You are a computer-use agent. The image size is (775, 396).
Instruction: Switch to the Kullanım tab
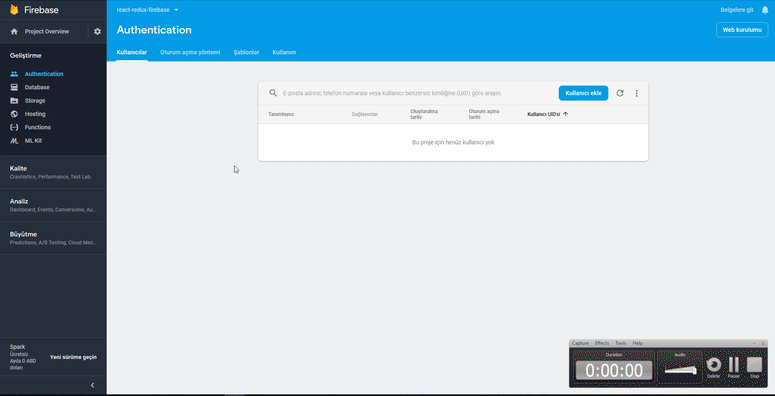coord(284,52)
